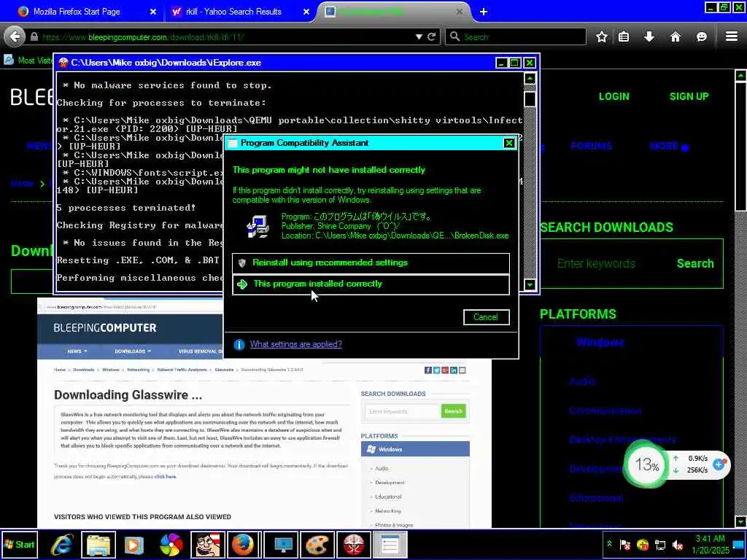Viewport: 747px width, 560px height.
Task: Open the Audio category link
Action: point(582,381)
